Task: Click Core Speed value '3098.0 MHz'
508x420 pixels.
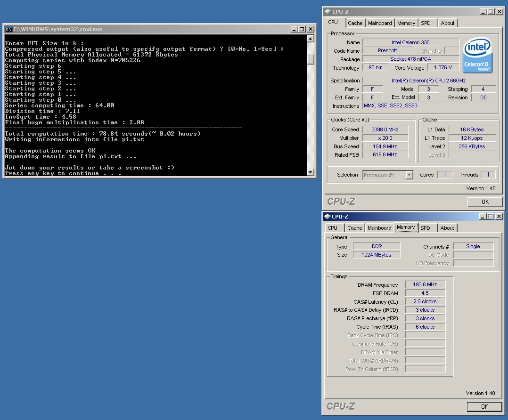Action: [x=385, y=129]
